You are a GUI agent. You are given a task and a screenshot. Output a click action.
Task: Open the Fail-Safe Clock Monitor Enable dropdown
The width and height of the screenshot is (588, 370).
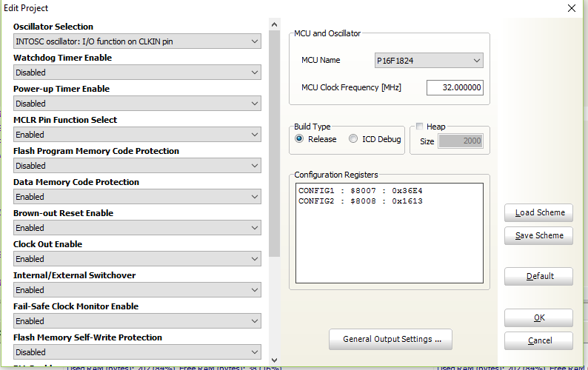point(137,321)
